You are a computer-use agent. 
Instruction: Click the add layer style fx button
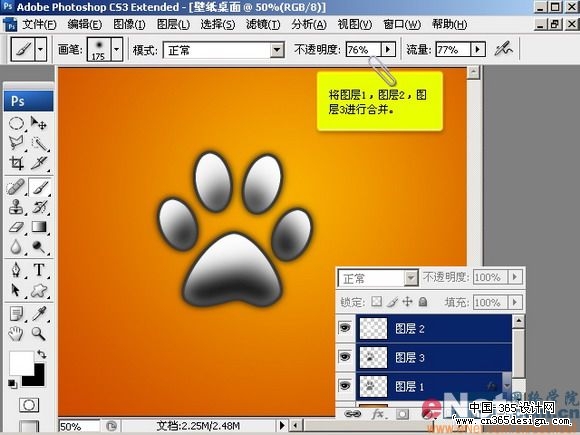tap(377, 414)
